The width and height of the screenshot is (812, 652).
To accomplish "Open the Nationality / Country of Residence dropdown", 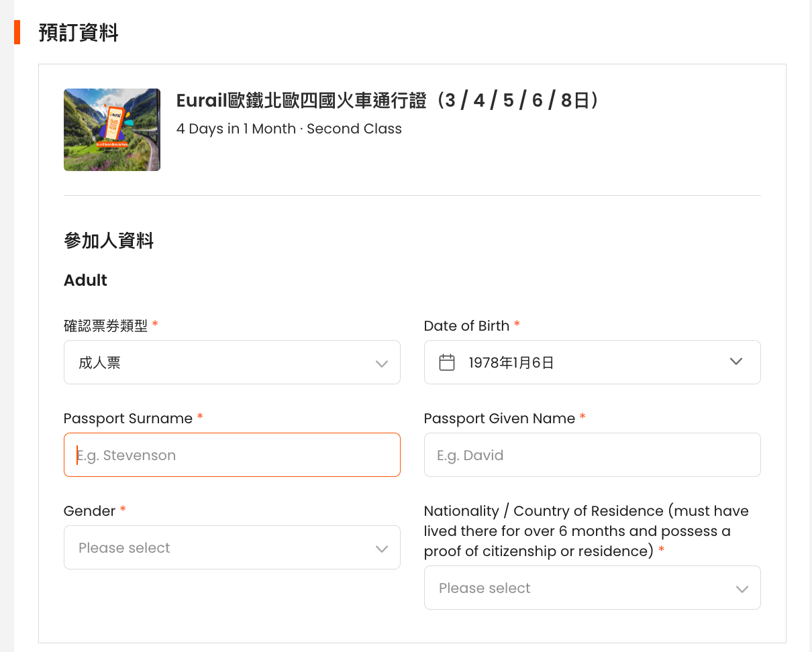I will tap(593, 588).
